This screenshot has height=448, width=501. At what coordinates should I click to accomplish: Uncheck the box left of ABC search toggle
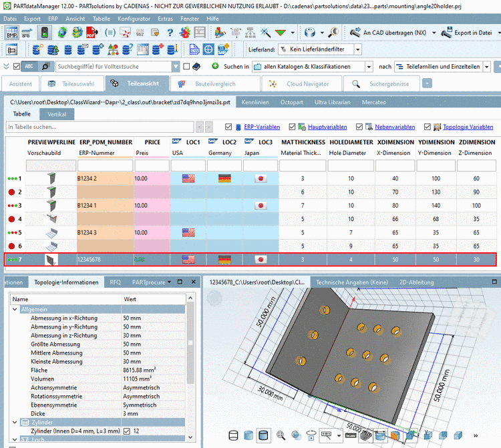point(17,66)
